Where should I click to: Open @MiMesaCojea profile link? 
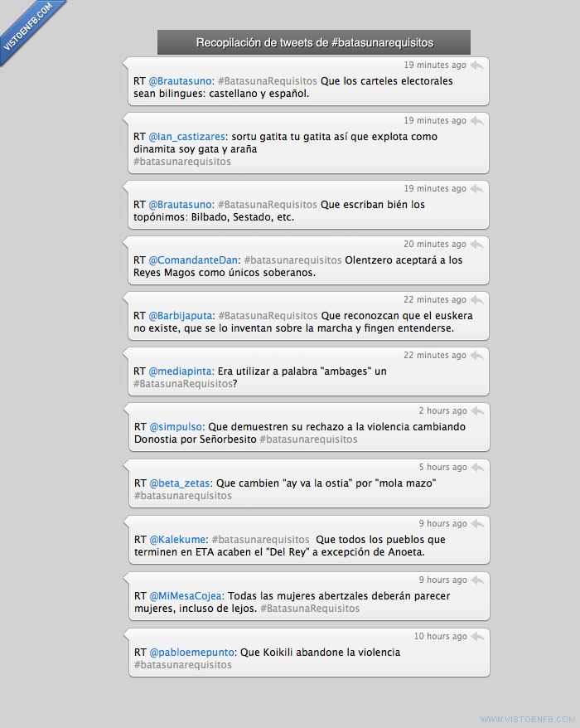click(x=186, y=595)
